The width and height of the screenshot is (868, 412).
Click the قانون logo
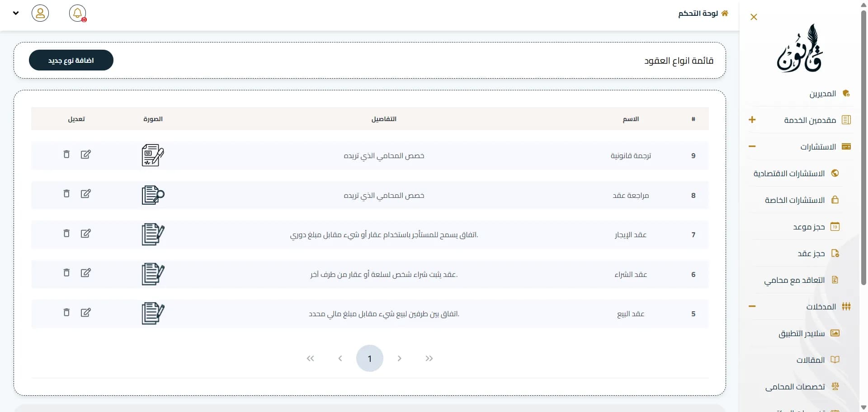pos(800,48)
